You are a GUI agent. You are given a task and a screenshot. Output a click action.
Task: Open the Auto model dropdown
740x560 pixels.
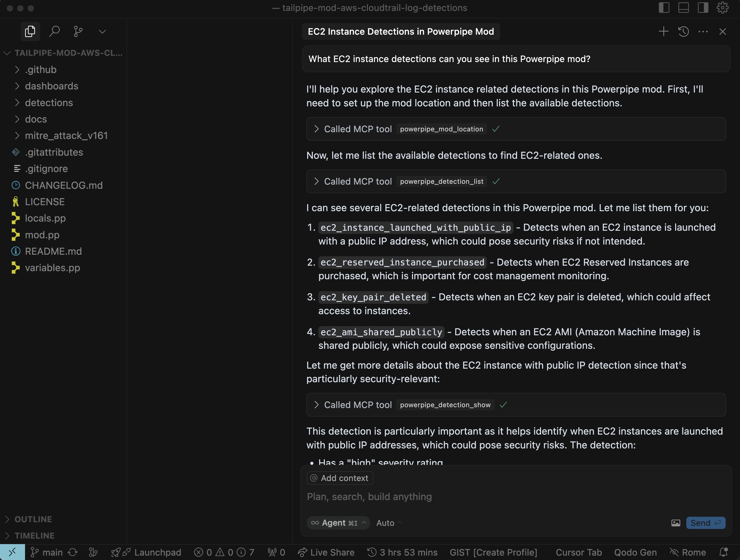click(x=388, y=523)
